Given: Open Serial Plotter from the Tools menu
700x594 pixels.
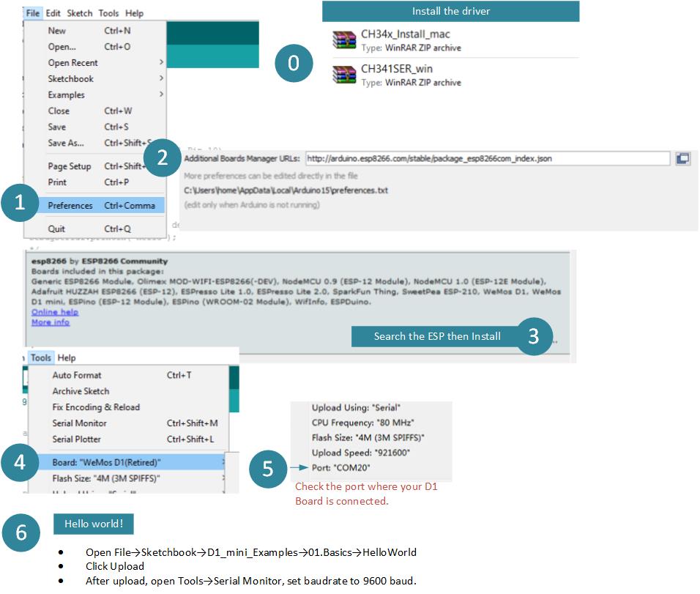Looking at the screenshot, I should click(129, 440).
